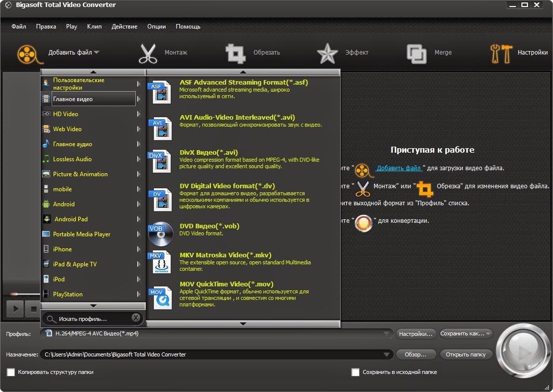Choose the MKV Matroska file icon

pos(160,262)
